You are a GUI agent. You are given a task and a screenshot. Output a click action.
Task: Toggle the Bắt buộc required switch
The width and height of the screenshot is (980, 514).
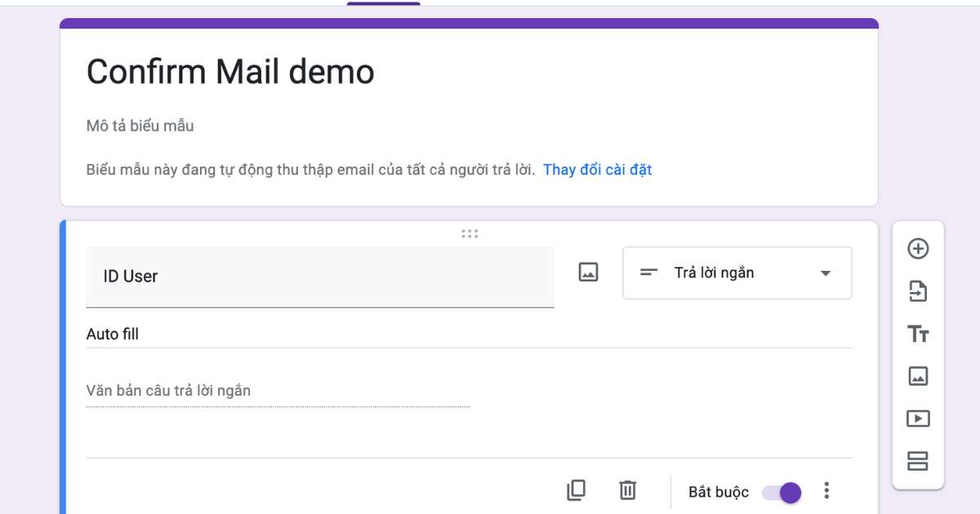[x=782, y=492]
